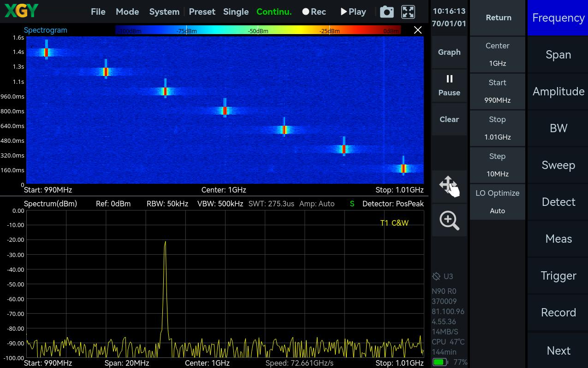Select the Frequency tab
The width and height of the screenshot is (588, 368).
point(558,18)
